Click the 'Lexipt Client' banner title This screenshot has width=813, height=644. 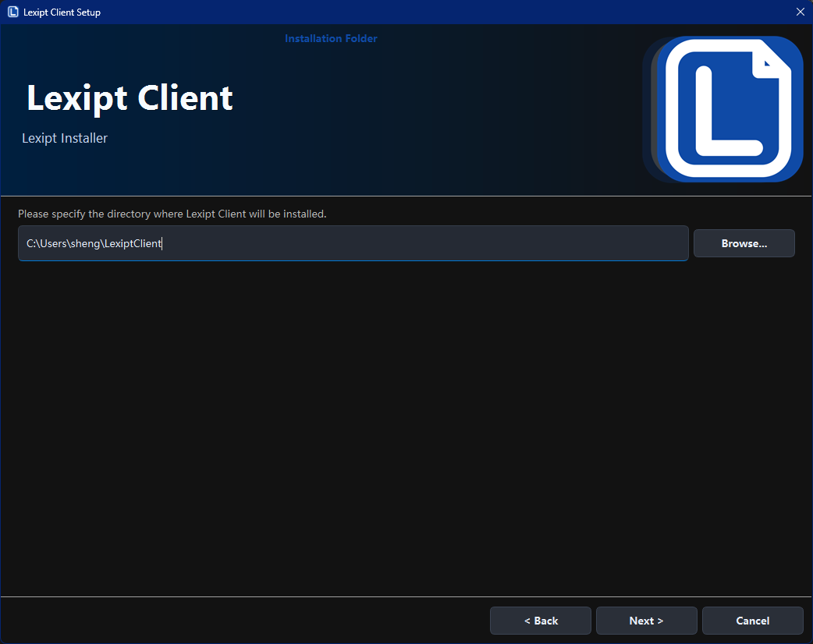point(130,98)
